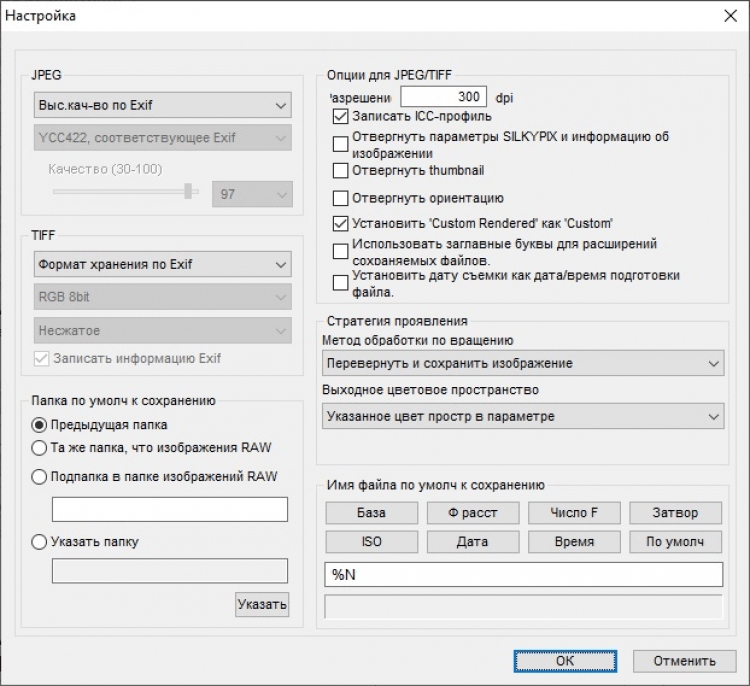750x686 pixels.
Task: Open 'Перевернуть и сохранить изображение' dropdown
Action: coord(523,363)
